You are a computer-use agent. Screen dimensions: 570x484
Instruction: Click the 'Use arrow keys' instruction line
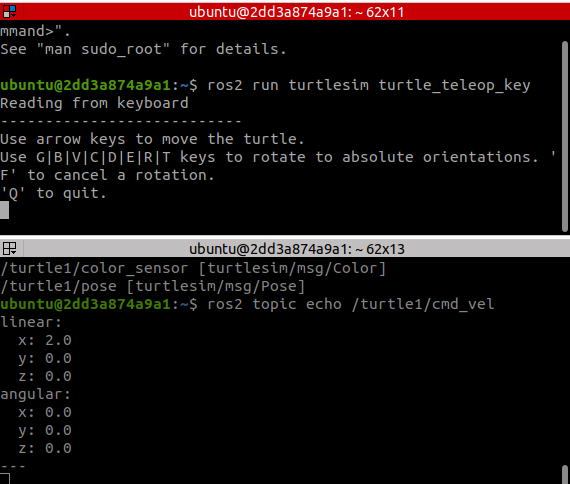(x=152, y=139)
